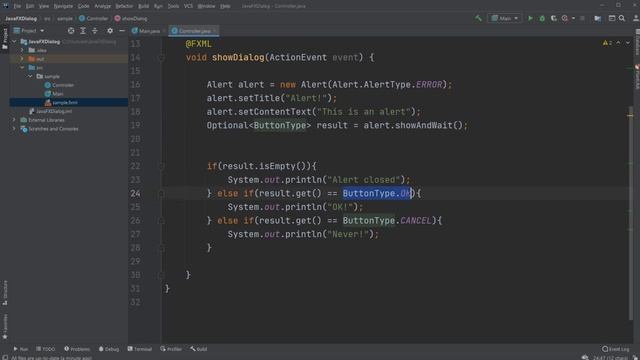
Task: Click the Profiler run icon in toolbar
Action: 565,18
